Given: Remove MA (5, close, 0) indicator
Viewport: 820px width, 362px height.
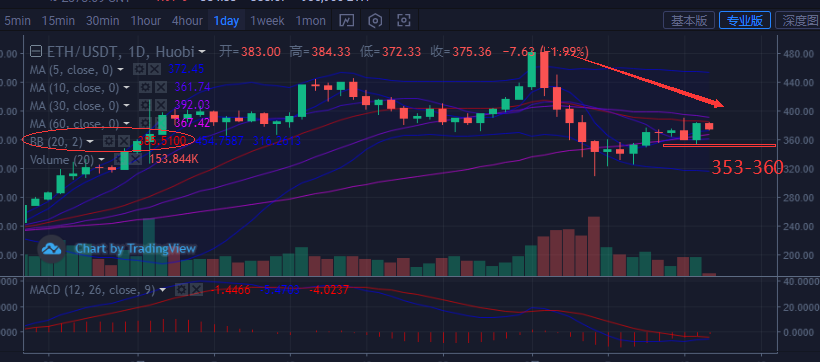Looking at the screenshot, I should [x=154, y=69].
